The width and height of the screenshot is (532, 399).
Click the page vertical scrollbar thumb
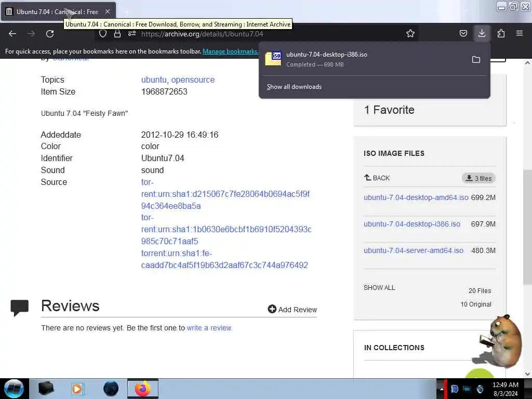pyautogui.click(x=528, y=227)
